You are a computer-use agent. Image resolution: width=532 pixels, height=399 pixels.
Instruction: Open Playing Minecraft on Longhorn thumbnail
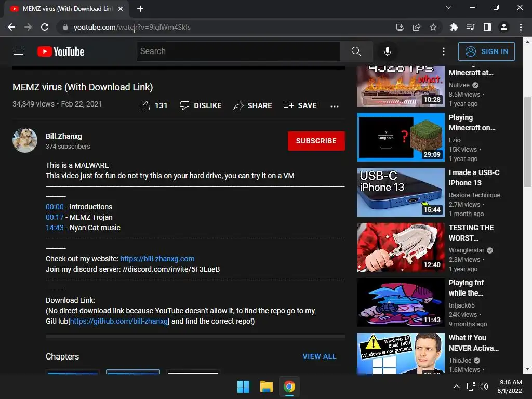point(401,137)
